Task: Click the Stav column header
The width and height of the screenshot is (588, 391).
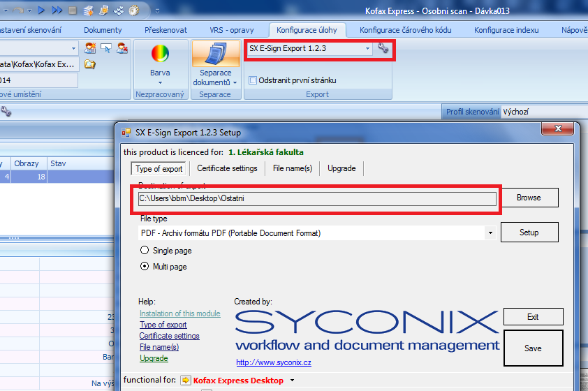Action: (80, 163)
